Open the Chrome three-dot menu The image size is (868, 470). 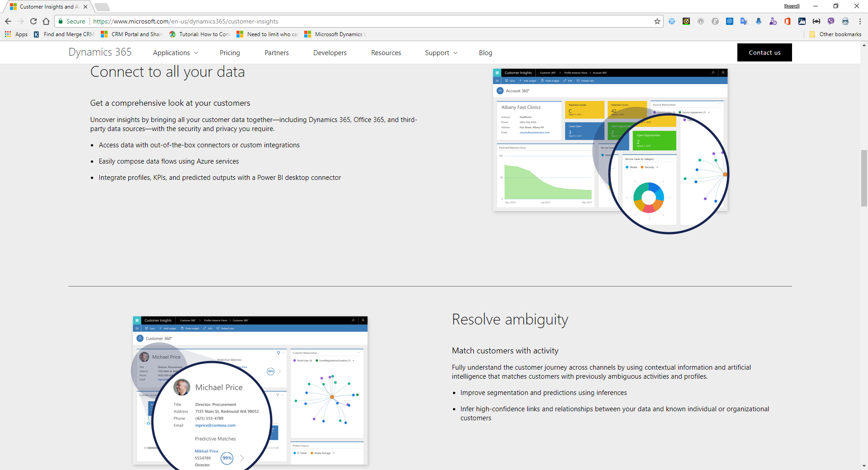[x=859, y=21]
